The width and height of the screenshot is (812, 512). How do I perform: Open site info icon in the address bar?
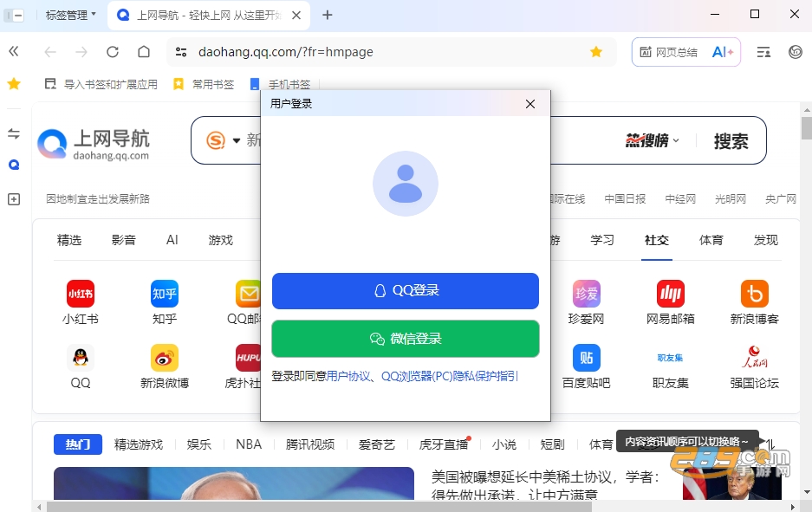(181, 52)
